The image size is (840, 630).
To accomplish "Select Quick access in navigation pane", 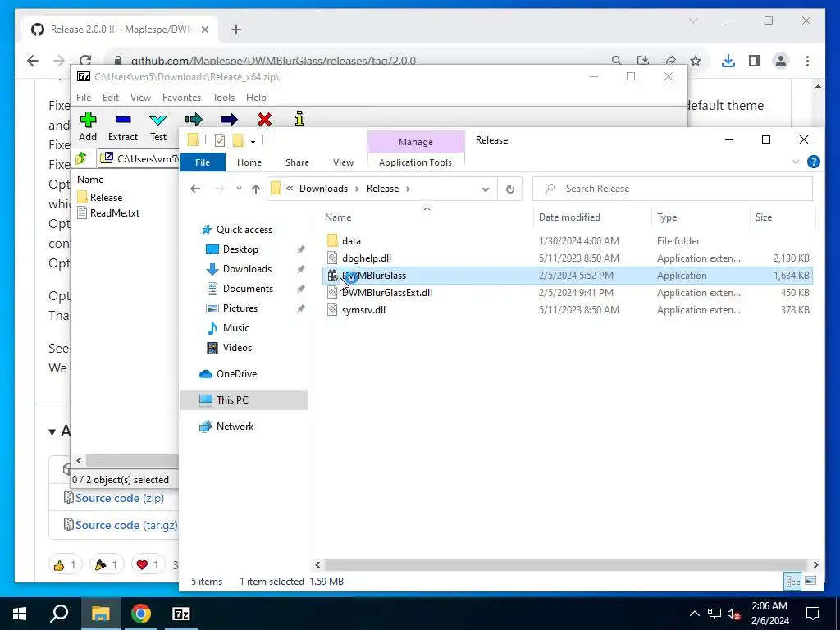I will tap(244, 230).
